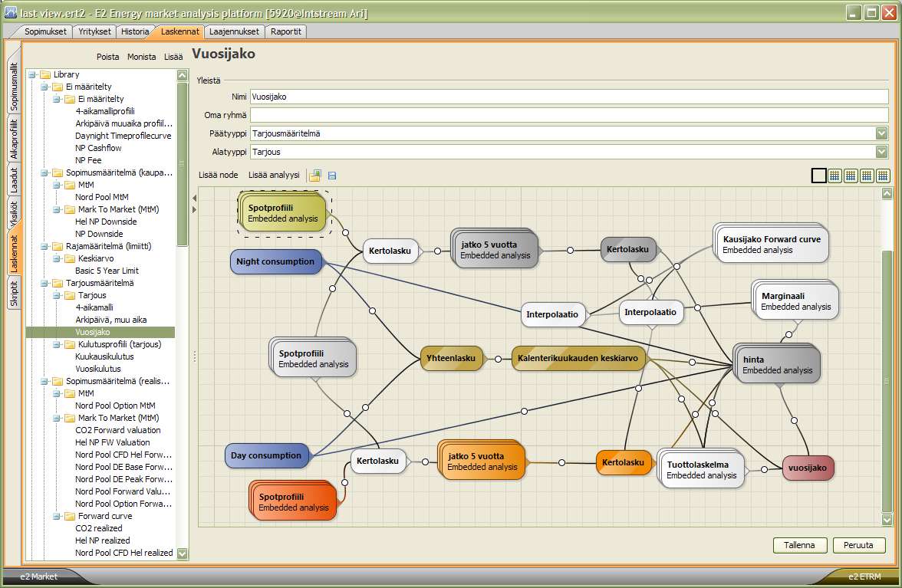The image size is (902, 588).
Task: Select Basic 5 Year Limit tree item
Action: click(107, 271)
